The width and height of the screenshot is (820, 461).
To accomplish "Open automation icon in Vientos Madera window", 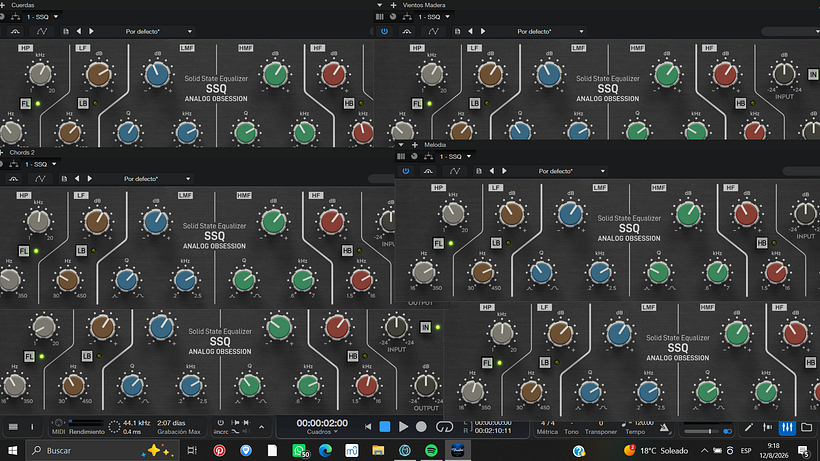I will tap(434, 31).
